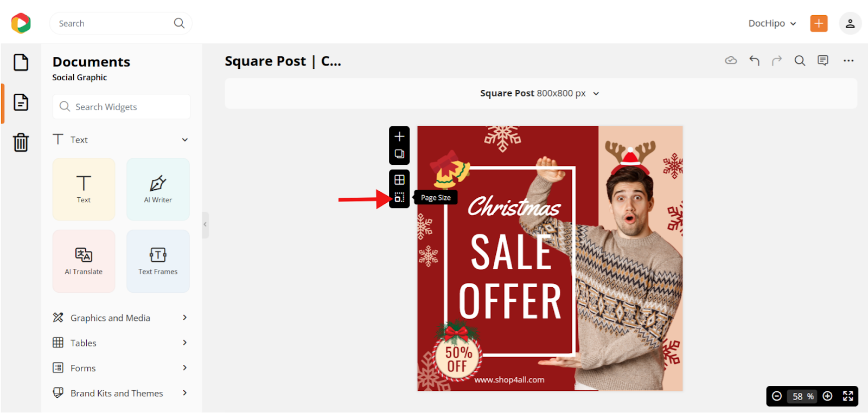Image resolution: width=868 pixels, height=413 pixels.
Task: Open the blank document sidebar icon
Action: [x=21, y=62]
